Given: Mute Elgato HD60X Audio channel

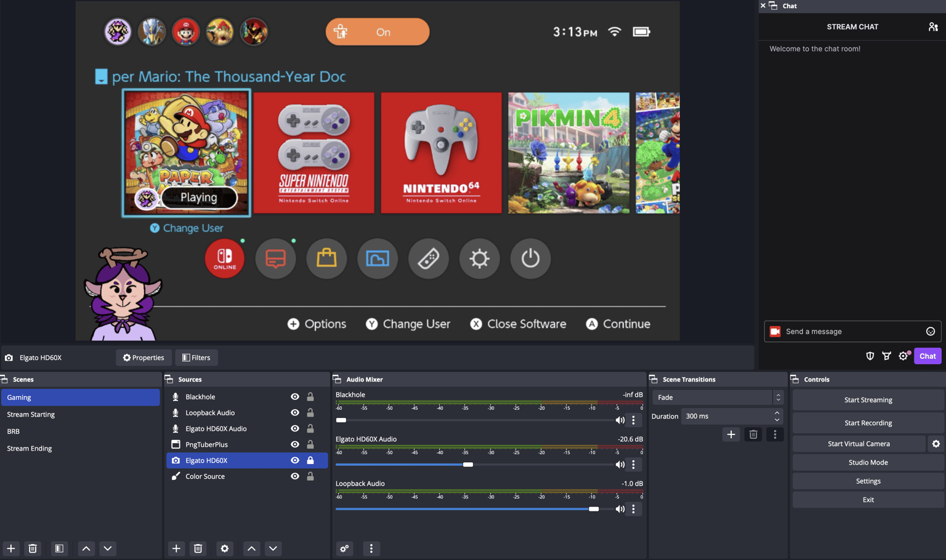Looking at the screenshot, I should click(x=620, y=465).
